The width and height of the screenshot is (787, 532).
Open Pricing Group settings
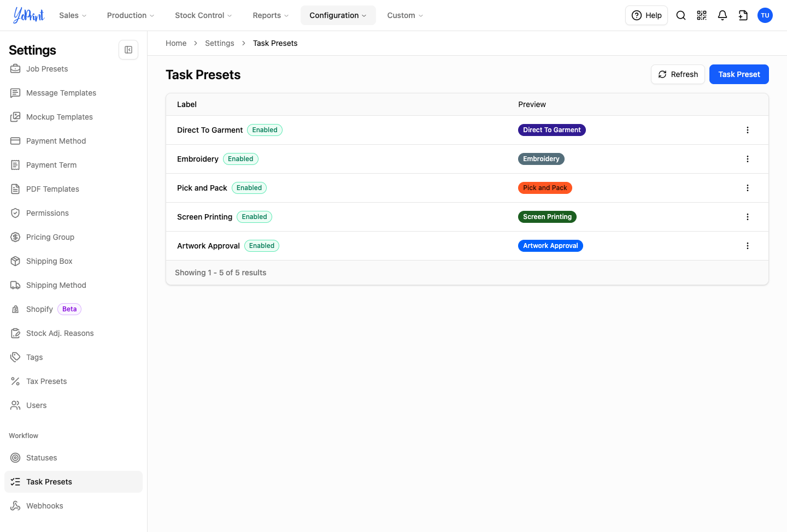pos(73,237)
